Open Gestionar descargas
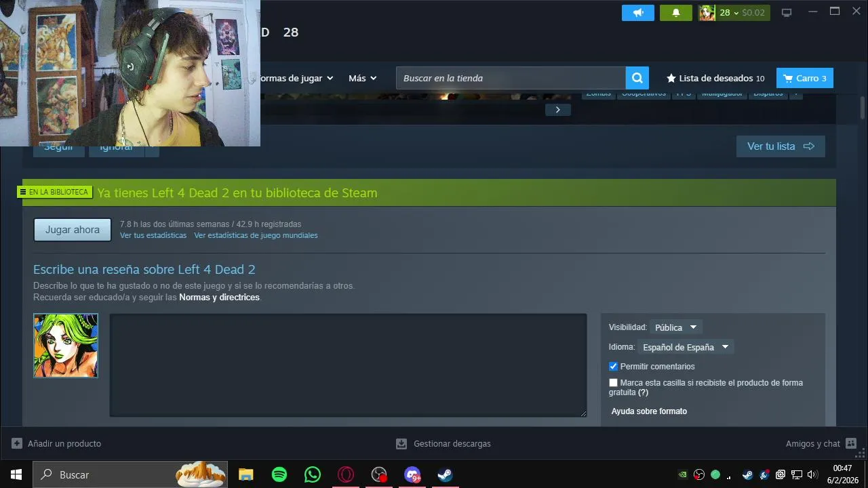Screen dimensions: 868x488 click(x=443, y=443)
